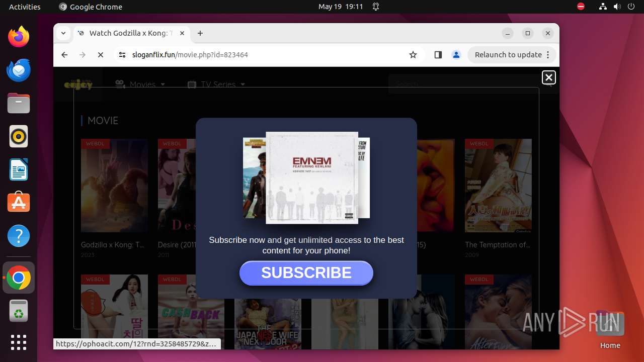Screen dimensions: 644x362
Task: Go back to previous page
Action: tap(64, 55)
